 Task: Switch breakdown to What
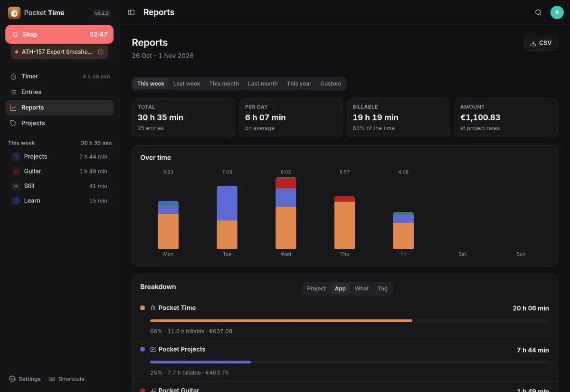coord(361,288)
